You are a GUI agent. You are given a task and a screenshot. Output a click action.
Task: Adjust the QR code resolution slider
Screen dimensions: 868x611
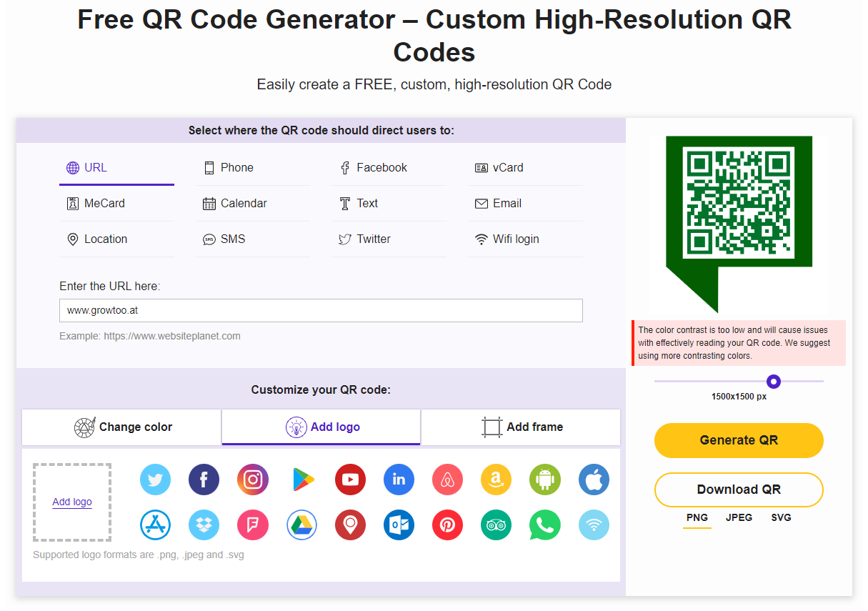(x=774, y=382)
